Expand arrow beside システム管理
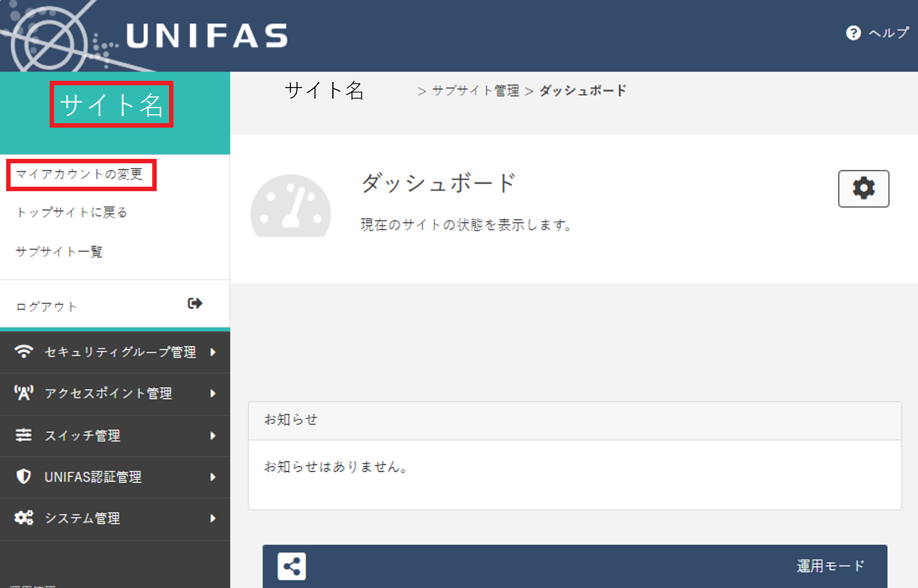Viewport: 918px width, 588px height. coord(213,518)
